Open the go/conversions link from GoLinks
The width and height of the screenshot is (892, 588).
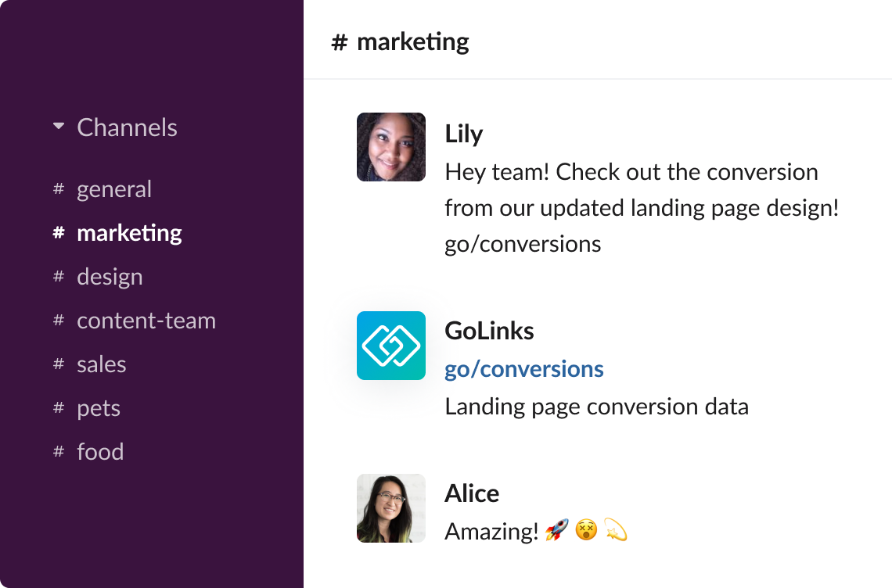coord(524,368)
